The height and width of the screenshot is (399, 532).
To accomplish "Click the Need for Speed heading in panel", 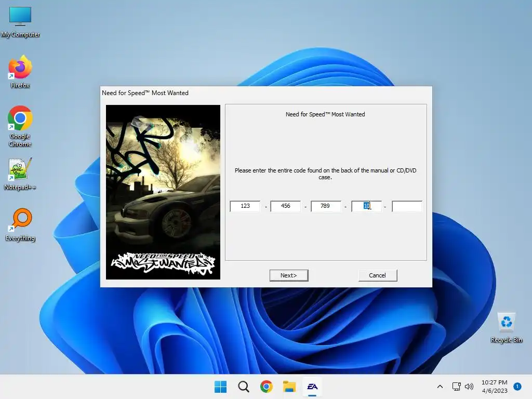I will tap(325, 114).
